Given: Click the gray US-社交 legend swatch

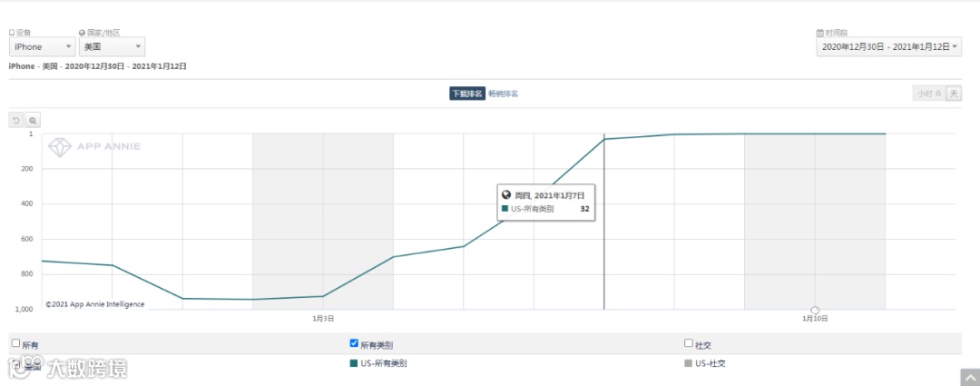Looking at the screenshot, I should (x=689, y=363).
